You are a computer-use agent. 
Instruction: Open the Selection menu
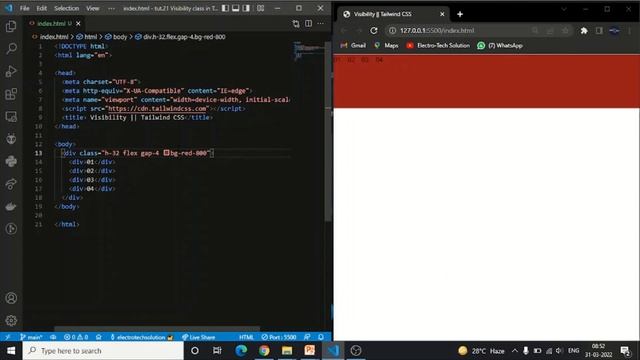click(67, 8)
